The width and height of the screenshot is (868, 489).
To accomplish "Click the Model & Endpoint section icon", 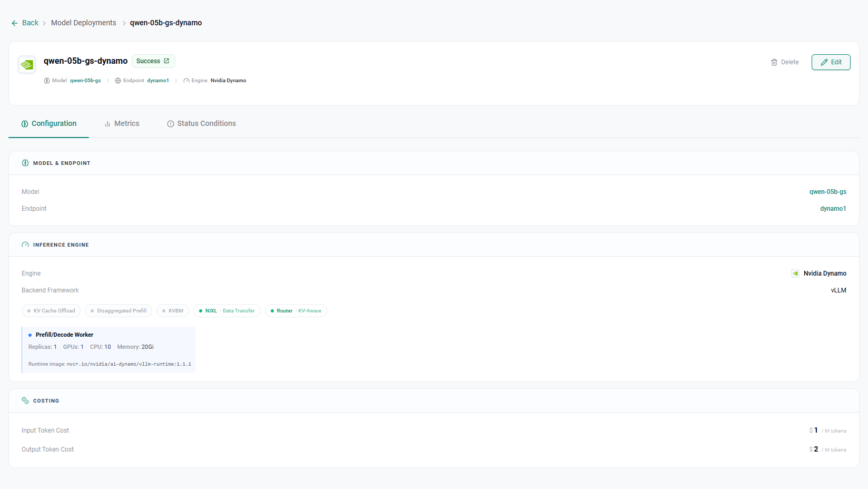I will pyautogui.click(x=25, y=163).
